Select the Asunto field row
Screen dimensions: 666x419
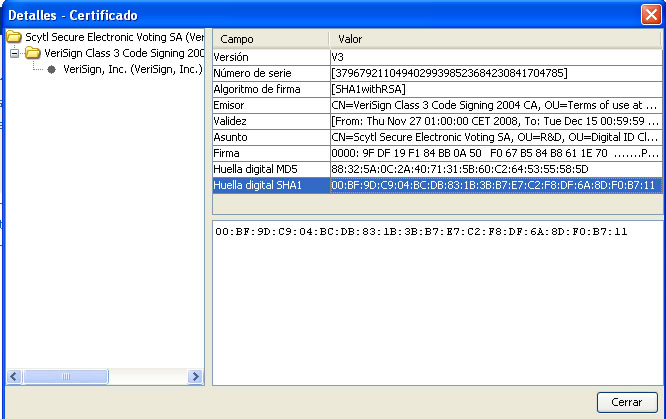tap(437, 137)
